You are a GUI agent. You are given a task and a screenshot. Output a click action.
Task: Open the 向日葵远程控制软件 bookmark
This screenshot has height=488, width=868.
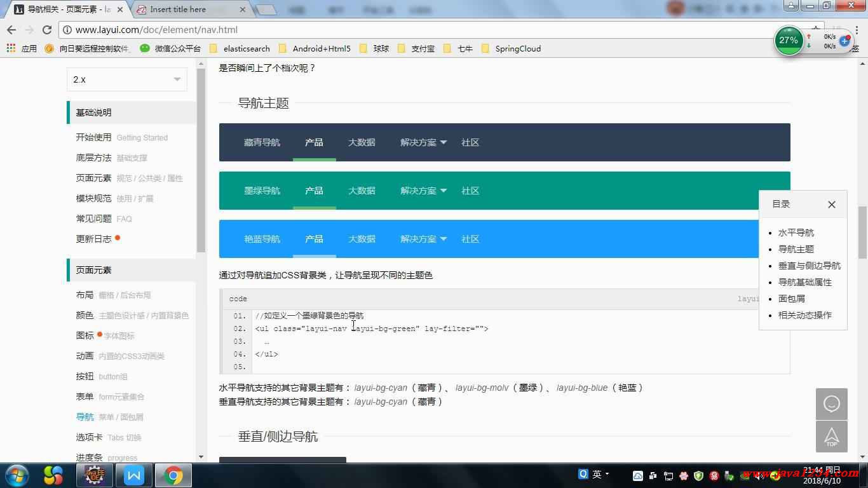(x=88, y=48)
